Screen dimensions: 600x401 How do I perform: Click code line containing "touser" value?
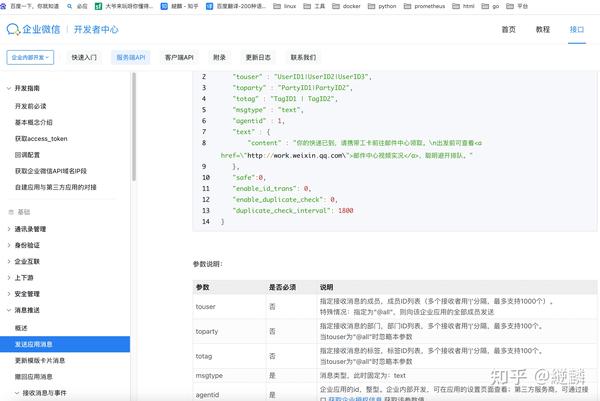tap(302, 77)
